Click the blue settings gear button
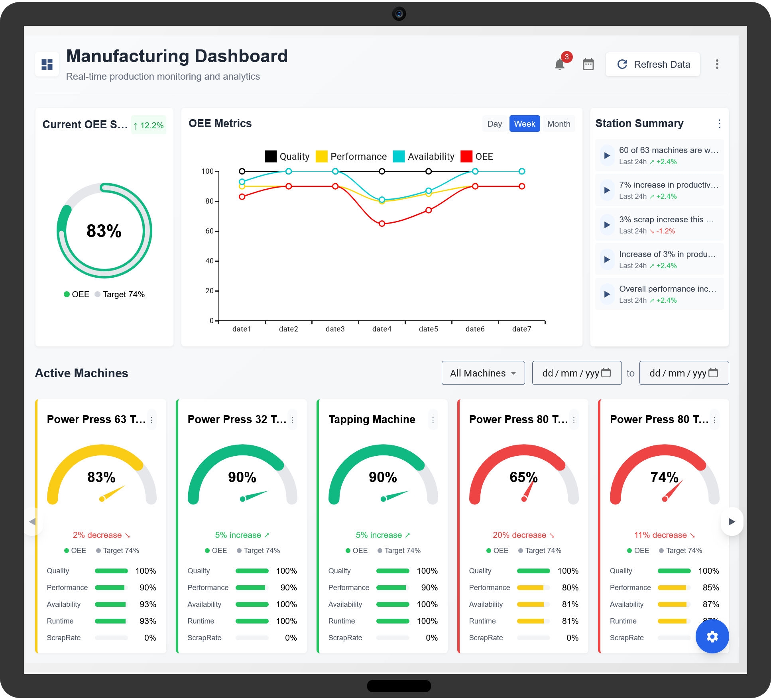 [x=712, y=636]
